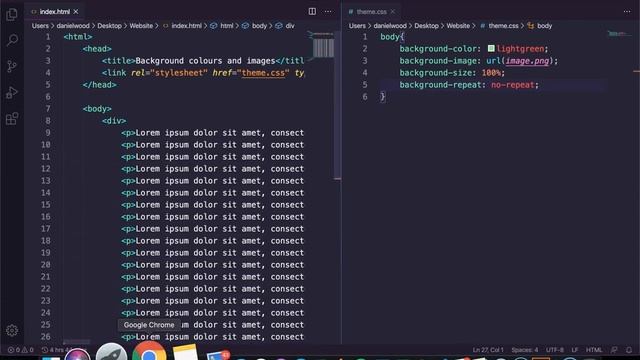Click 'background-size' property in theme.css
The width and height of the screenshot is (640, 360).
(x=436, y=73)
